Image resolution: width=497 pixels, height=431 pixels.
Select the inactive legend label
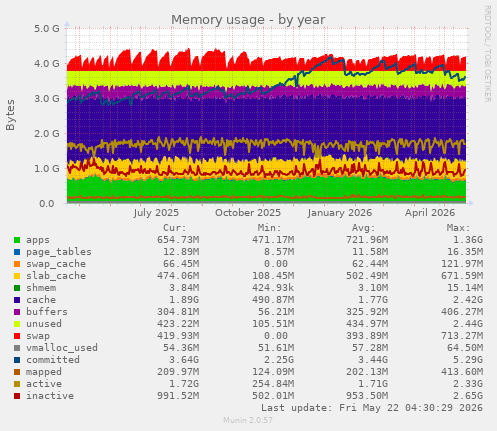50,396
